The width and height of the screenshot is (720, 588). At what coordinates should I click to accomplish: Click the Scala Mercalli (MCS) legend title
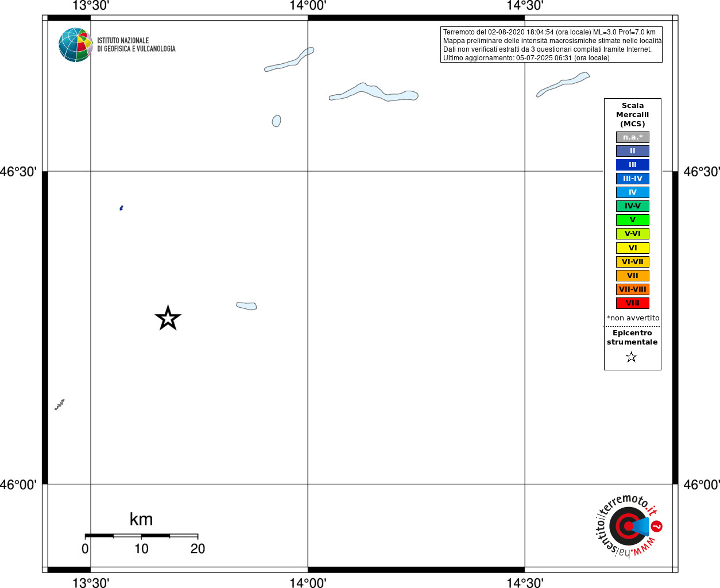(x=633, y=115)
